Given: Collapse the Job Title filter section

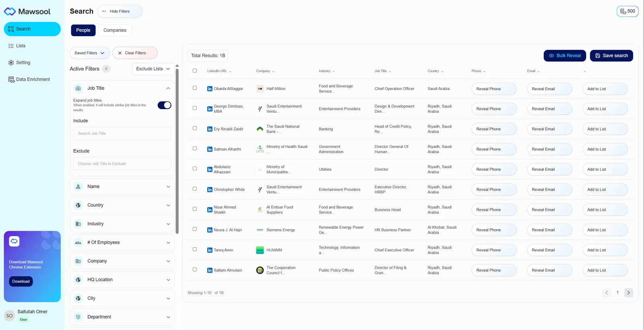Looking at the screenshot, I should pyautogui.click(x=168, y=88).
